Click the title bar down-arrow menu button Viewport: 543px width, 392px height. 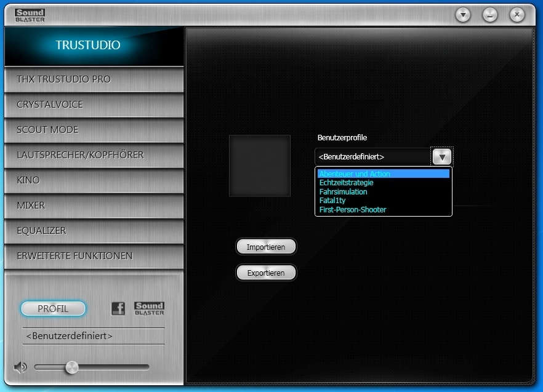pyautogui.click(x=463, y=15)
